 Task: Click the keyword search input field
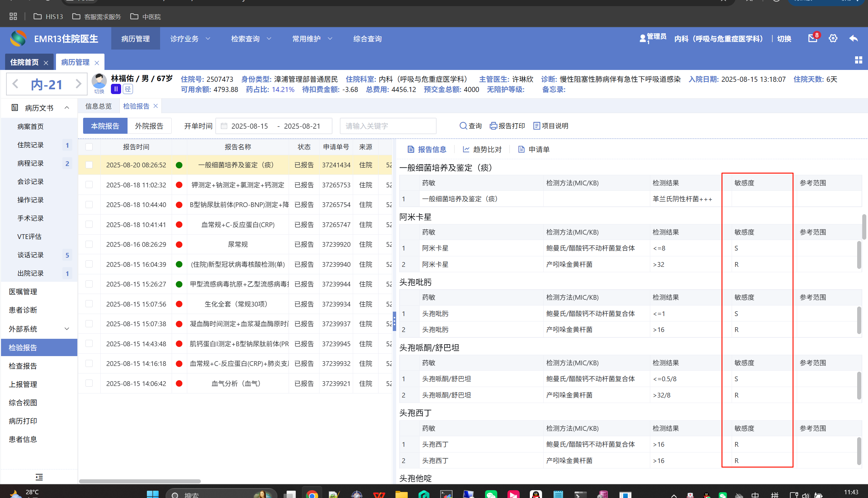pyautogui.click(x=388, y=126)
